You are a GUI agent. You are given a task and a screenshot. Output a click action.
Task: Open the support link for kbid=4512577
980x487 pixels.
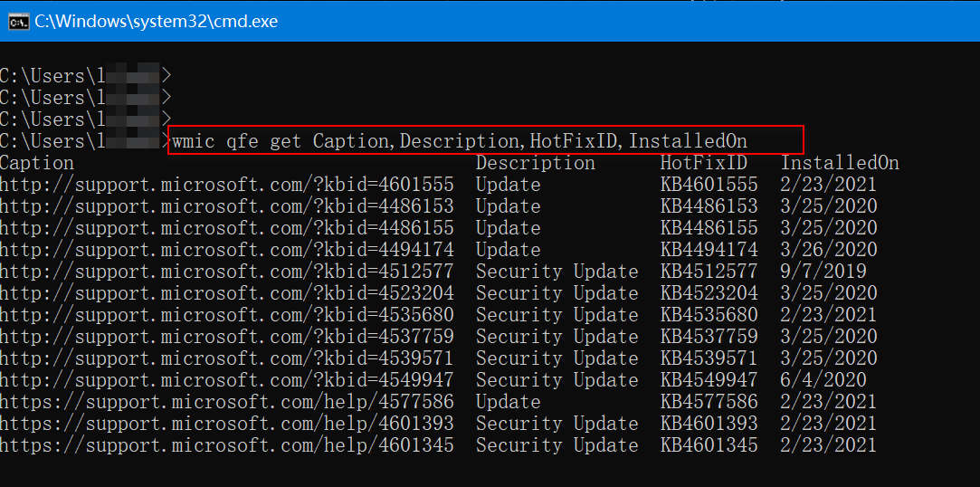point(226,272)
